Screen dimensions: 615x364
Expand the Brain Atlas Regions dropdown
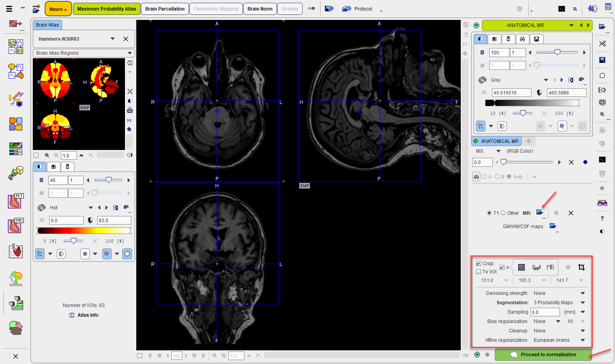click(x=84, y=53)
